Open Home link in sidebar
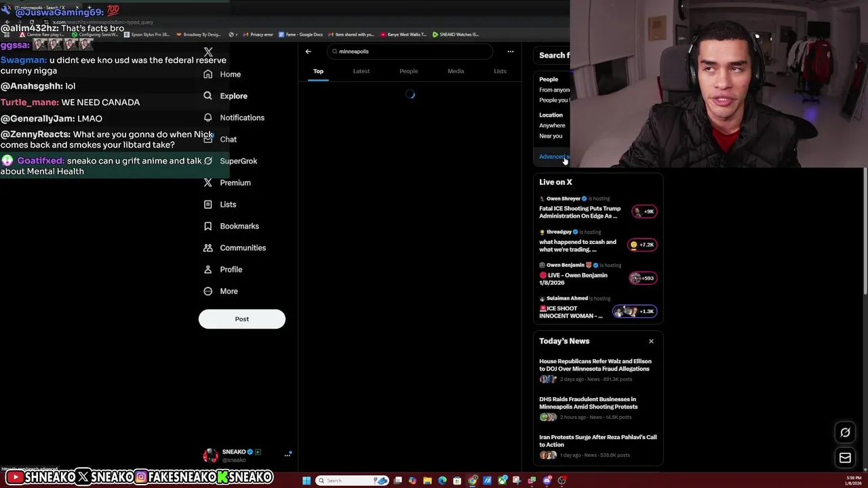The height and width of the screenshot is (488, 868). tap(231, 74)
